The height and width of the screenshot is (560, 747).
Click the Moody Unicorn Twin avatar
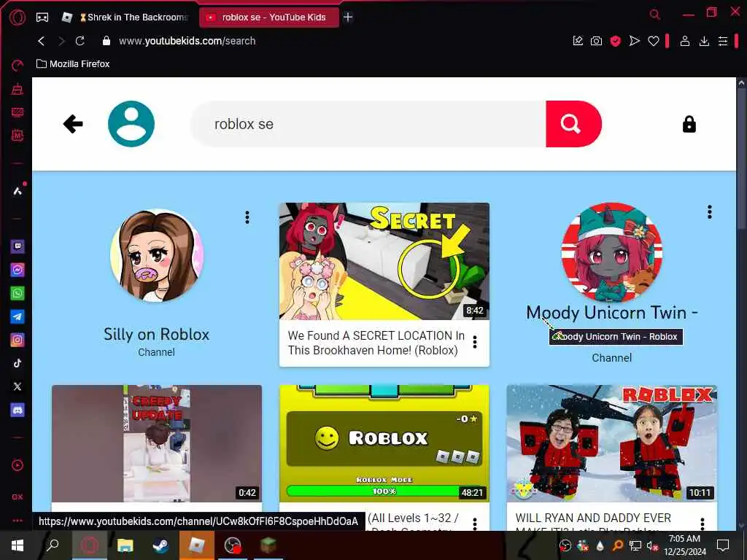pos(612,252)
